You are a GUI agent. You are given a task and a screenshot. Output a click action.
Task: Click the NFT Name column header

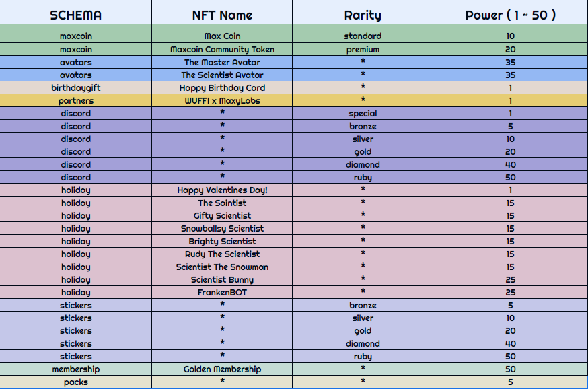[x=222, y=15]
